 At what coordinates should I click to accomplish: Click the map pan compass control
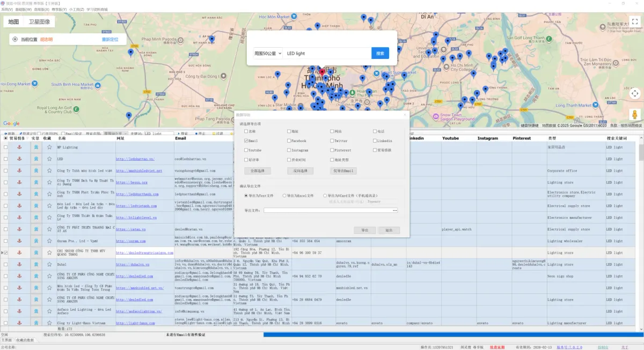click(x=635, y=93)
